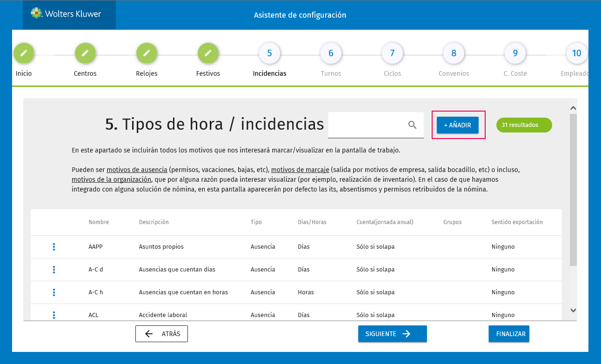Open the three-dot menu for A-C d row
Viewport: 601px width, 364px height.
[54, 270]
